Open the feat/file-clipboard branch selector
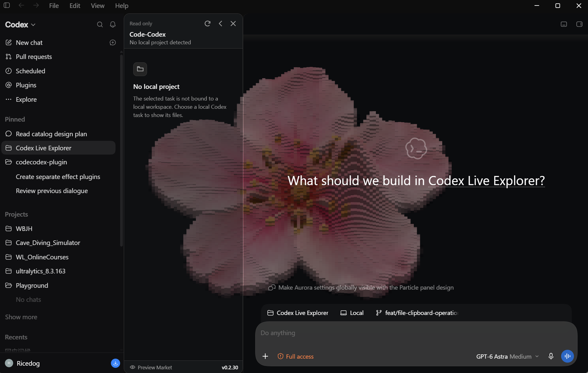 click(x=417, y=313)
